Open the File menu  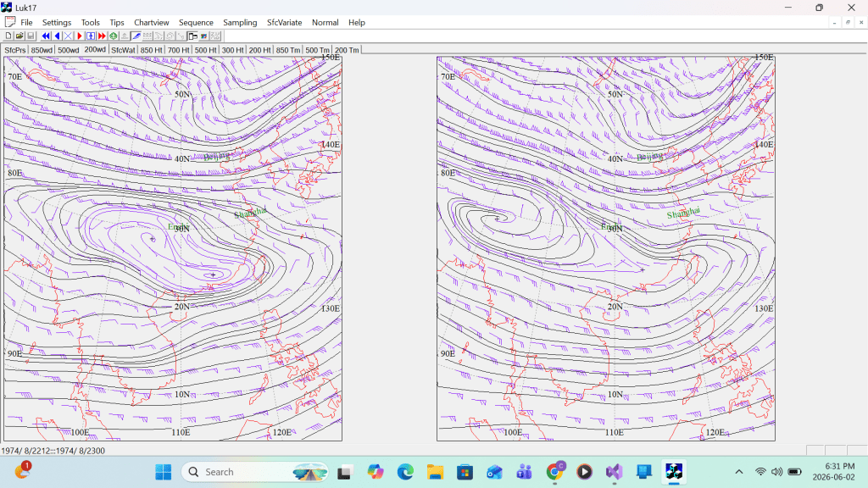point(26,23)
